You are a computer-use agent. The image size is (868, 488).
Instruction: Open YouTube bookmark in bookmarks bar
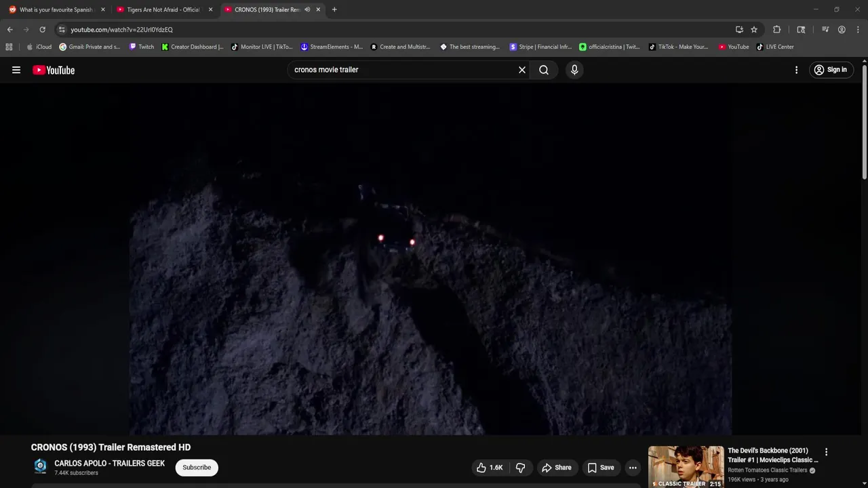pos(734,47)
